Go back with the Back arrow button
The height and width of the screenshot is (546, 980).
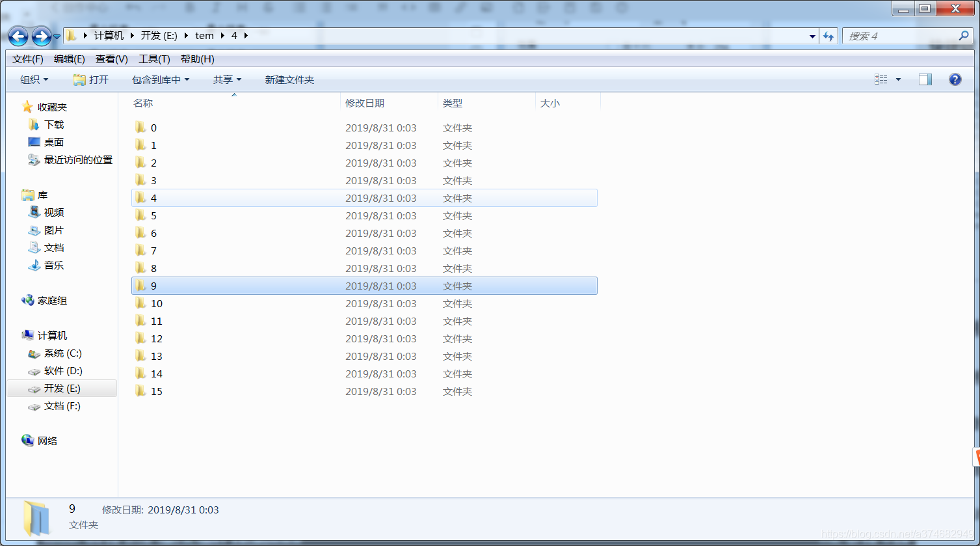coord(18,36)
